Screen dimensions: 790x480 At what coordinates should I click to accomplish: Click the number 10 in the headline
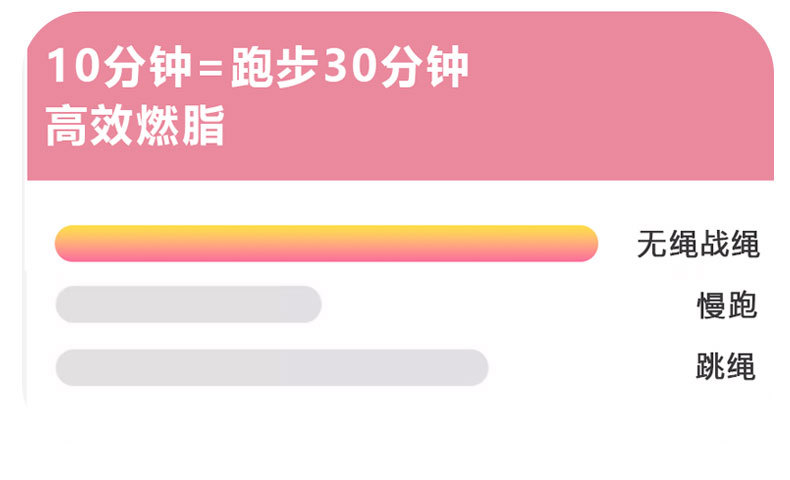tap(70, 68)
